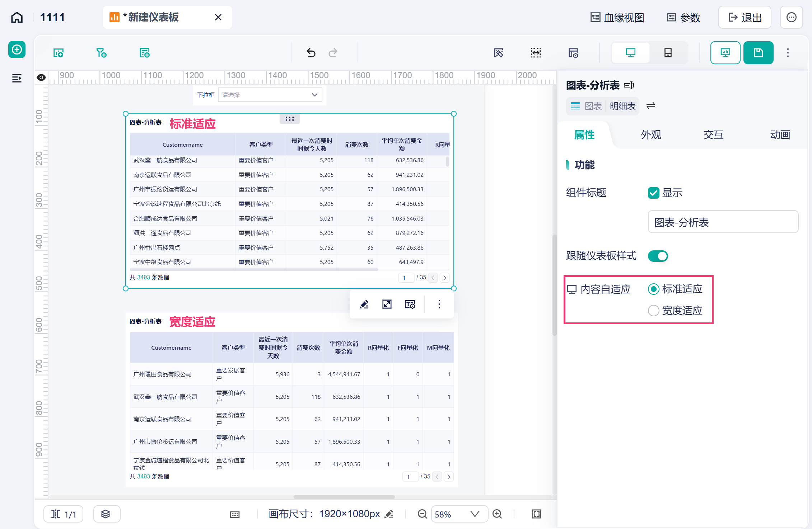
Task: Uncheck the 显示 component title checkbox
Action: click(654, 193)
